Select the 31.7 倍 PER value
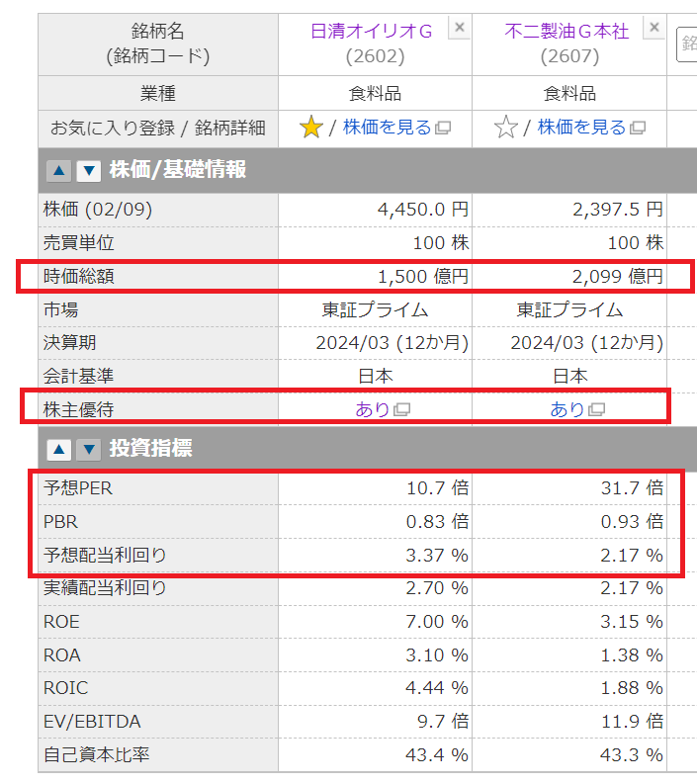 pyautogui.click(x=632, y=488)
